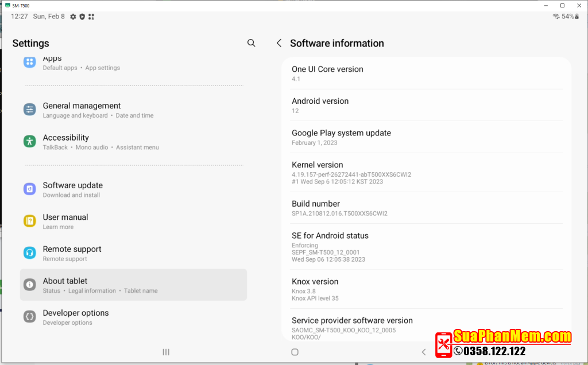The width and height of the screenshot is (588, 365).
Task: Tap the settings gear in status bar
Action: [73, 17]
